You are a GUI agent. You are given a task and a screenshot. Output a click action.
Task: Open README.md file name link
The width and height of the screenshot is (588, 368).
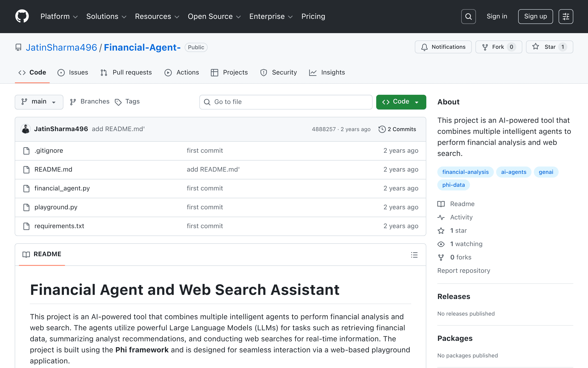click(x=53, y=170)
